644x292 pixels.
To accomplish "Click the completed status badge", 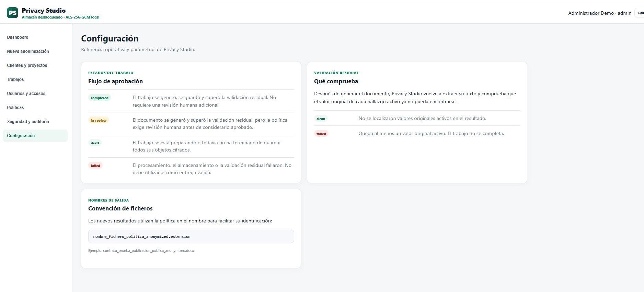I will click(x=100, y=98).
